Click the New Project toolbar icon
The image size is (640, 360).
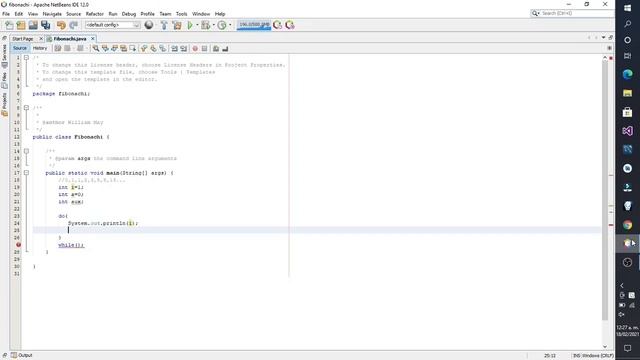point(21,25)
